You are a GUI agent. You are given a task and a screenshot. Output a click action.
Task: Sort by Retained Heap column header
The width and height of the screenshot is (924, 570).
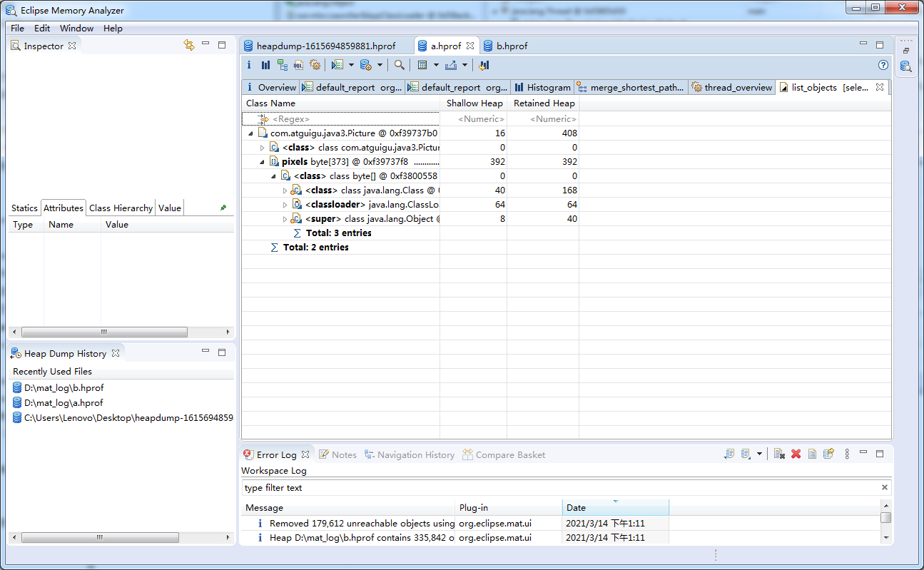coord(543,103)
